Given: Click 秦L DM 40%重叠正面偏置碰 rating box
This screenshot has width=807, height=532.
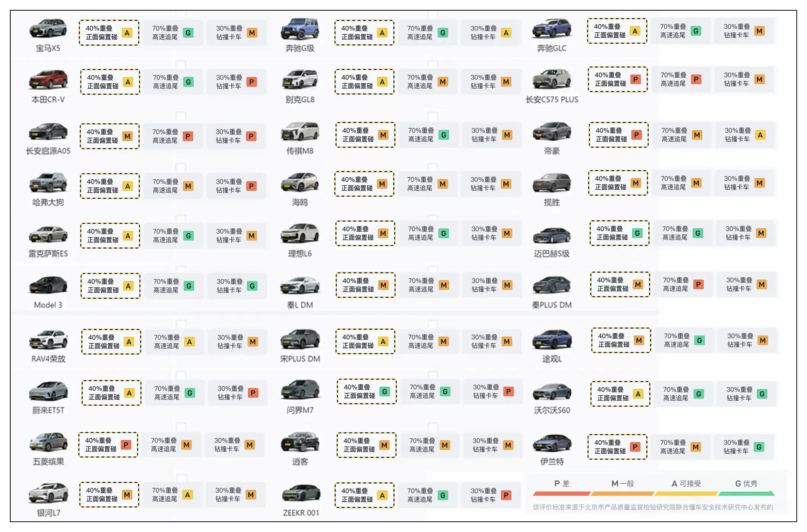Looking at the screenshot, I should [x=366, y=285].
